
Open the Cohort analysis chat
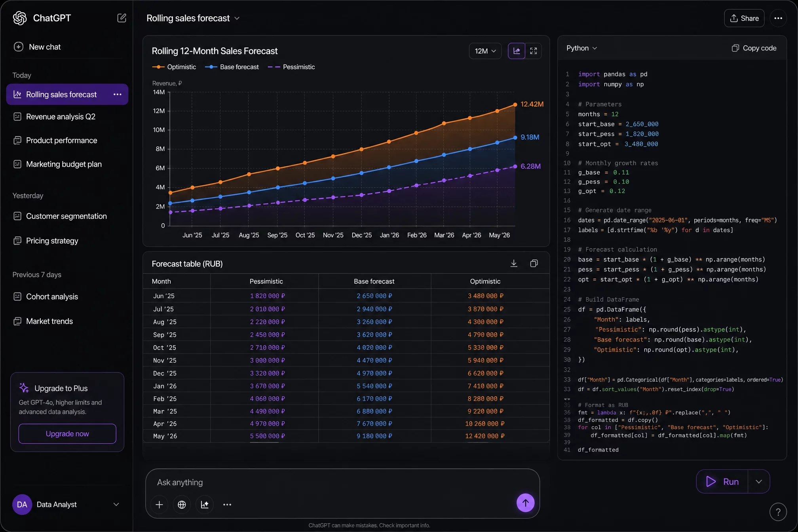(67, 296)
